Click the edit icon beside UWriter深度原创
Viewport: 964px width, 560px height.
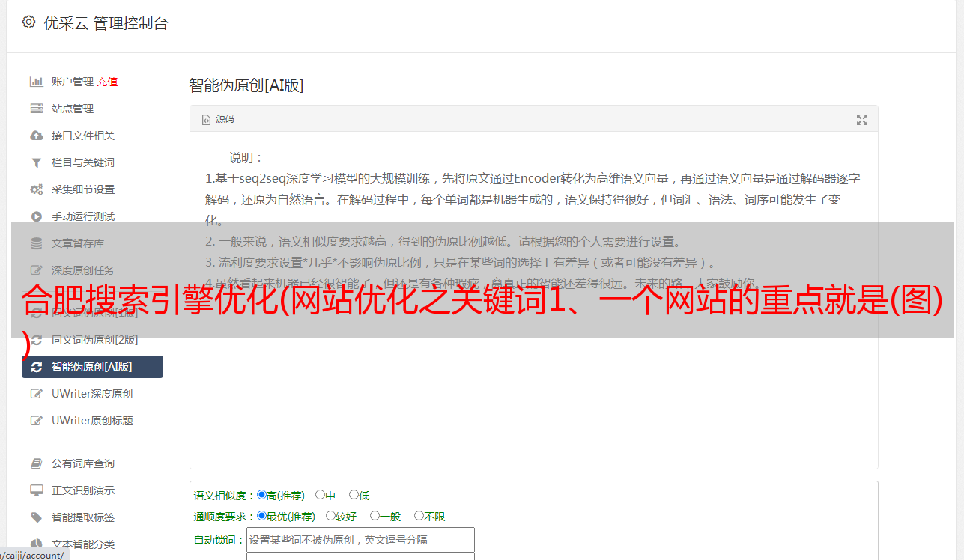[x=36, y=394]
